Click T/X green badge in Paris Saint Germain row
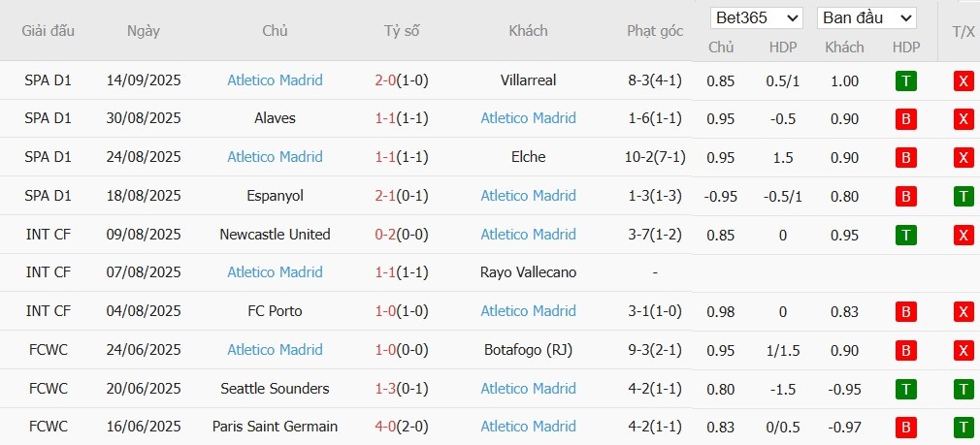 tap(964, 427)
